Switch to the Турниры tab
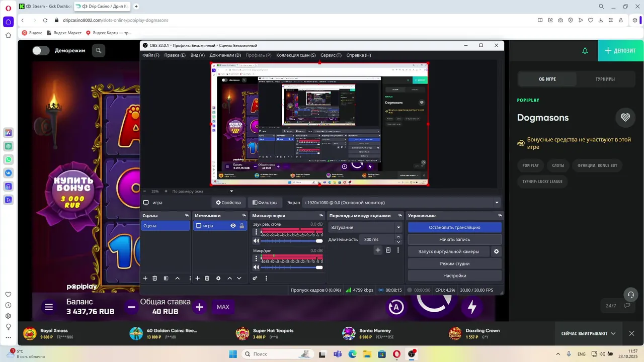The height and width of the screenshot is (362, 644). [605, 79]
